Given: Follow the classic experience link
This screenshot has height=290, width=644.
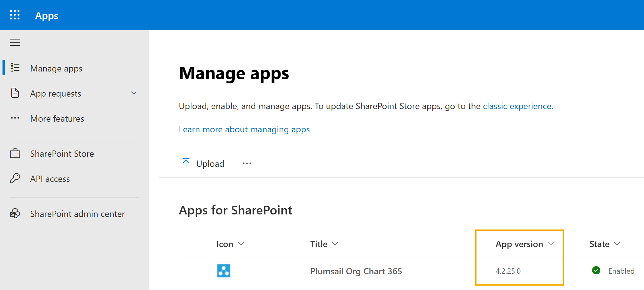Looking at the screenshot, I should [517, 106].
